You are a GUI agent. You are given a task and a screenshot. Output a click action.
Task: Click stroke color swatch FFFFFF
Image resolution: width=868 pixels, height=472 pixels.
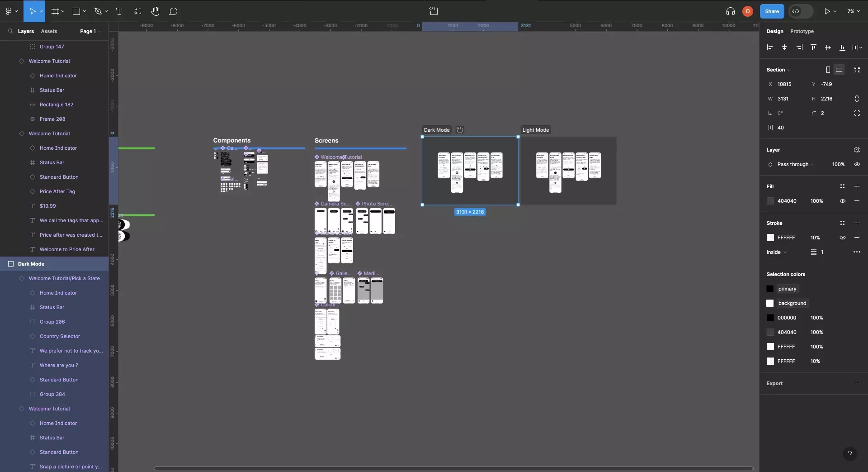click(x=770, y=238)
